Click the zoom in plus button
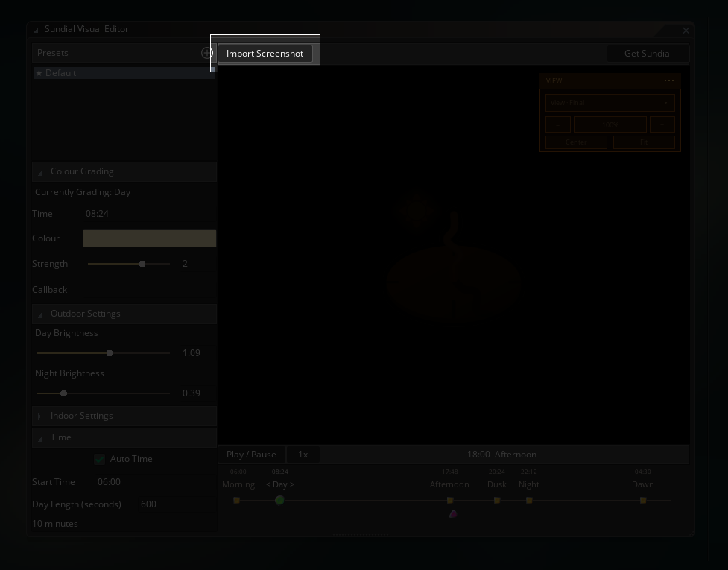This screenshot has width=728, height=570. tap(662, 124)
